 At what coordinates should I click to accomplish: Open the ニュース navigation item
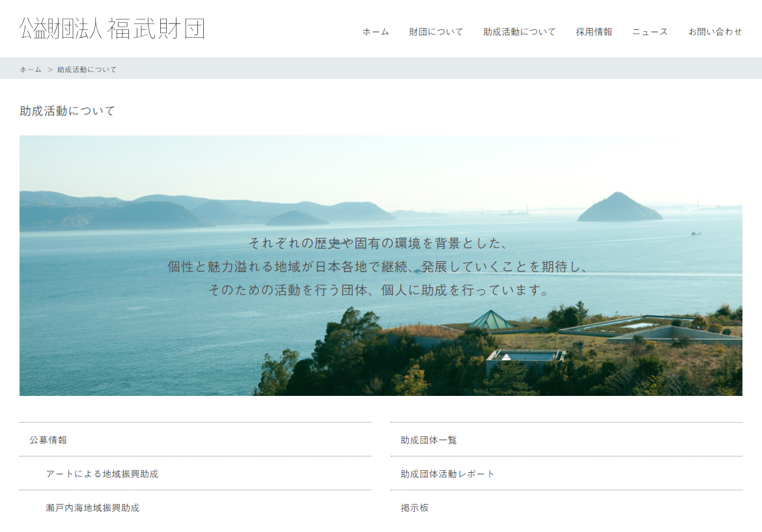click(x=649, y=32)
